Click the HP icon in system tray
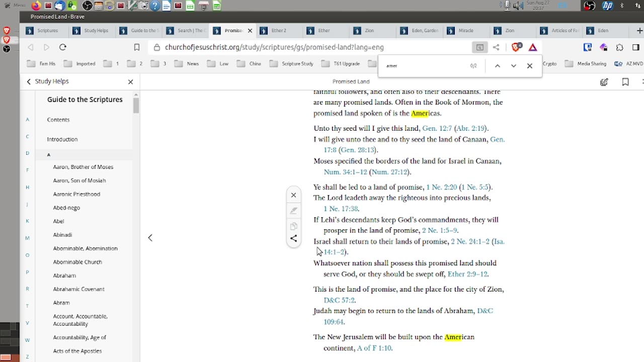This screenshot has height=362, width=644. point(607,6)
